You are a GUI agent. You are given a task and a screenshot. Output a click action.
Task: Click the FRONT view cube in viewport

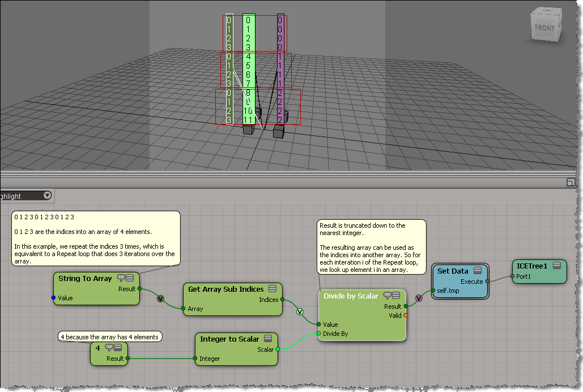pyautogui.click(x=544, y=27)
